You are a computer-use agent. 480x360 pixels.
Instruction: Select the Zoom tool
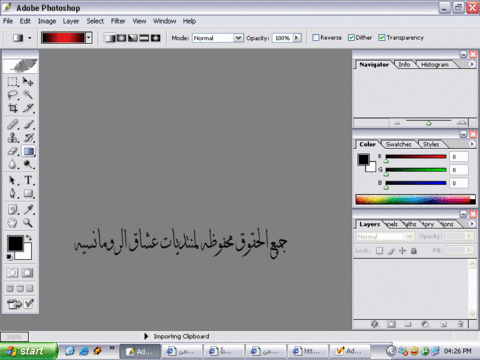pyautogui.click(x=28, y=222)
